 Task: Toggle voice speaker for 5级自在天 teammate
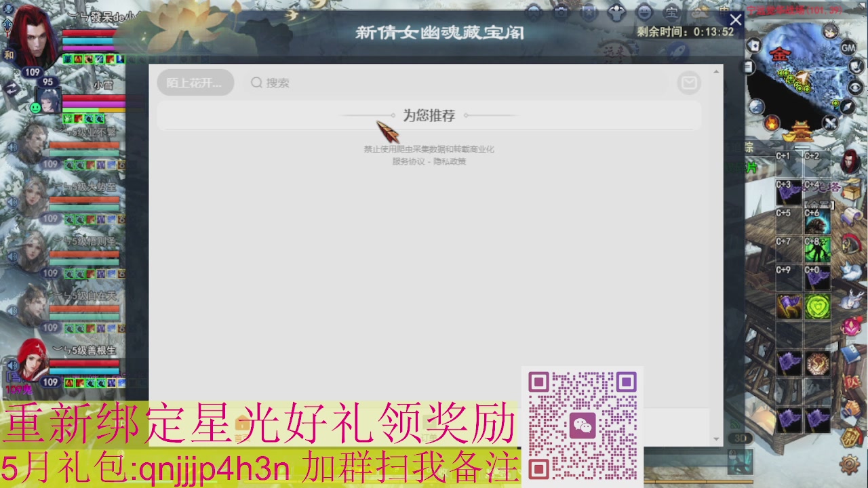pyautogui.click(x=12, y=311)
